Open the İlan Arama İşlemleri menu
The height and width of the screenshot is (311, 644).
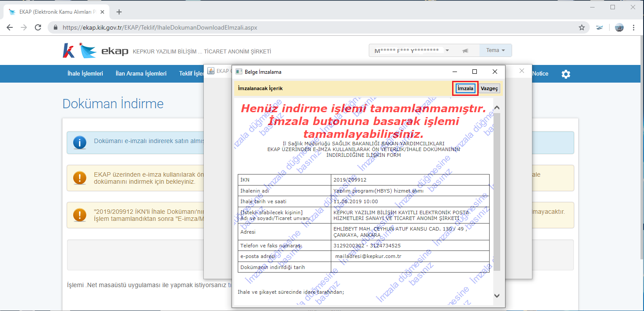[141, 74]
